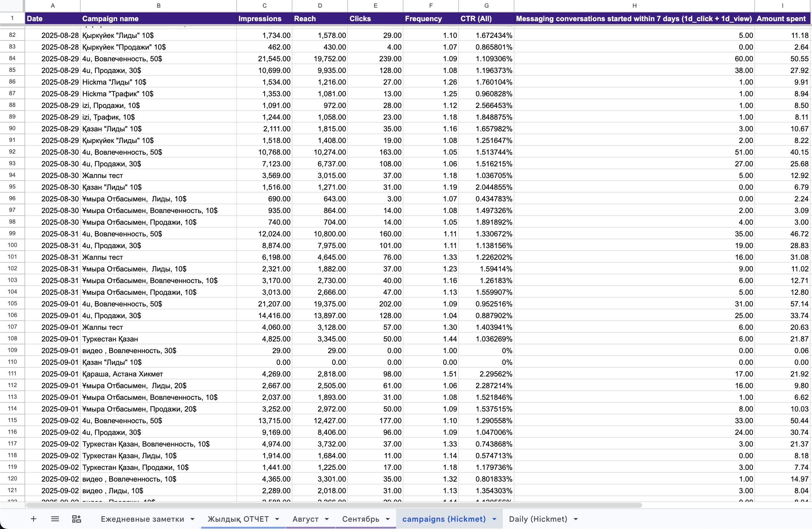
Task: Select column H header
Action: click(635, 5)
